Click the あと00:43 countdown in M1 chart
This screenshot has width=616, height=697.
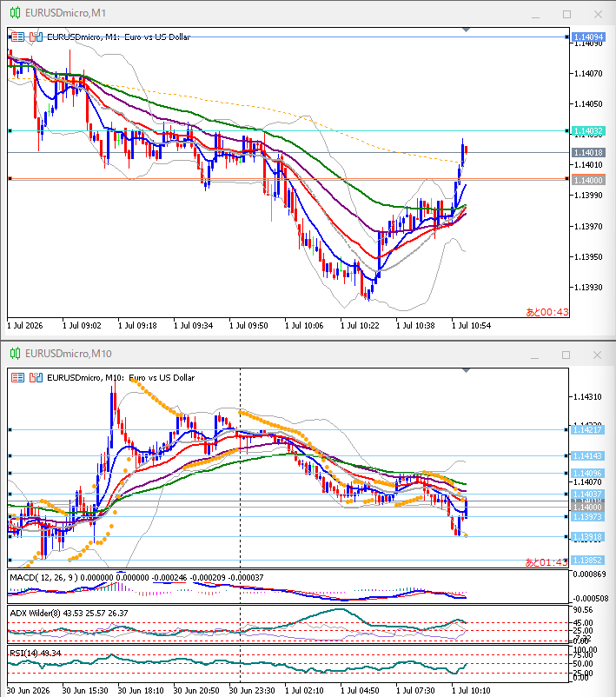point(547,312)
